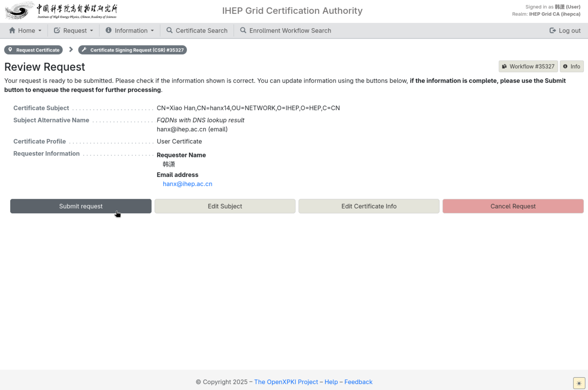Submit the certificate request
The height and width of the screenshot is (390, 588).
coord(81,206)
